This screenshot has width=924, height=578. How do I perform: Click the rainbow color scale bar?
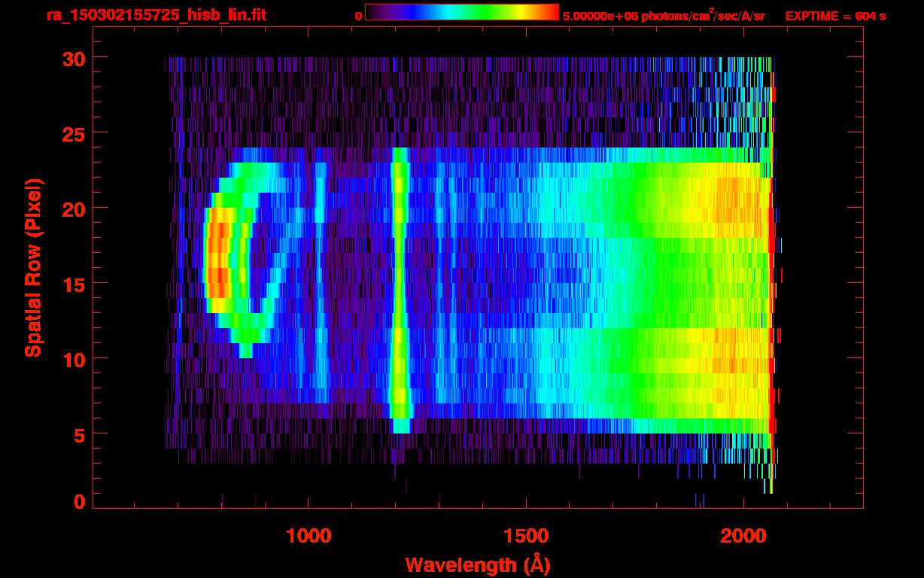coord(462,12)
